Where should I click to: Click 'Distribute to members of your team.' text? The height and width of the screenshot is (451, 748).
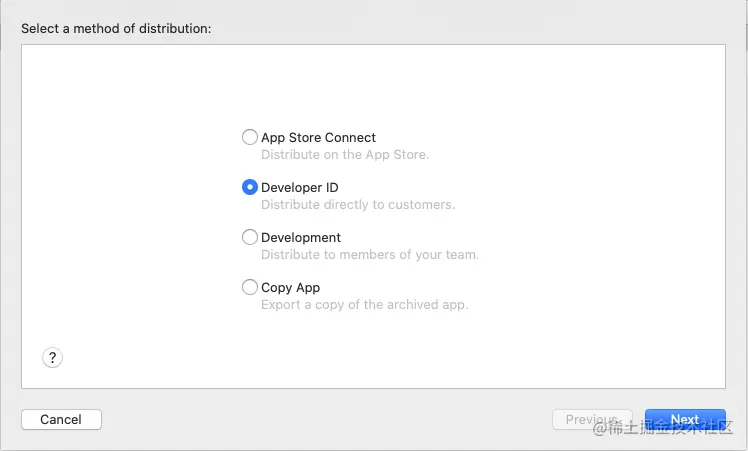coord(370,255)
